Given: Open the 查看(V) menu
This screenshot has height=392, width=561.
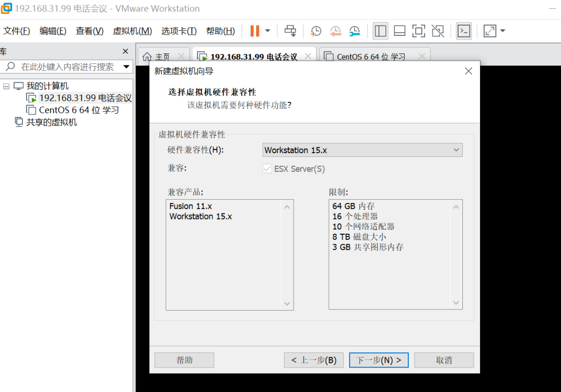Looking at the screenshot, I should 89,31.
